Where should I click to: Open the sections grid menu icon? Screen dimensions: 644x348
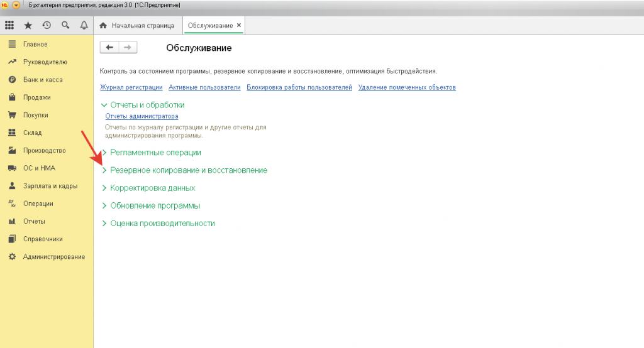click(x=9, y=26)
